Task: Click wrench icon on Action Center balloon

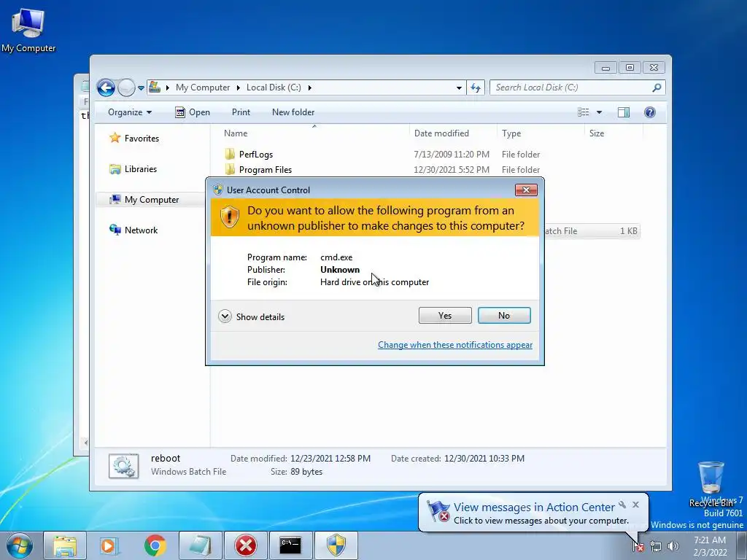Action: (622, 505)
